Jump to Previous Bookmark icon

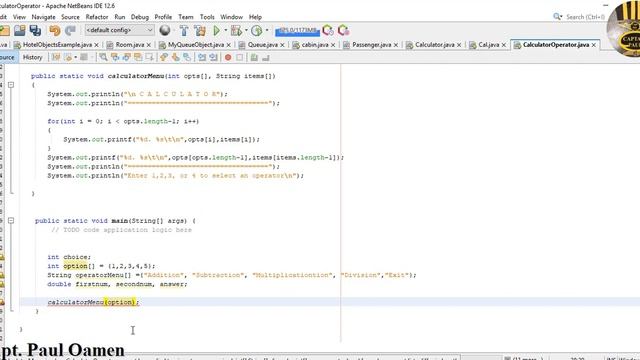tap(164, 58)
